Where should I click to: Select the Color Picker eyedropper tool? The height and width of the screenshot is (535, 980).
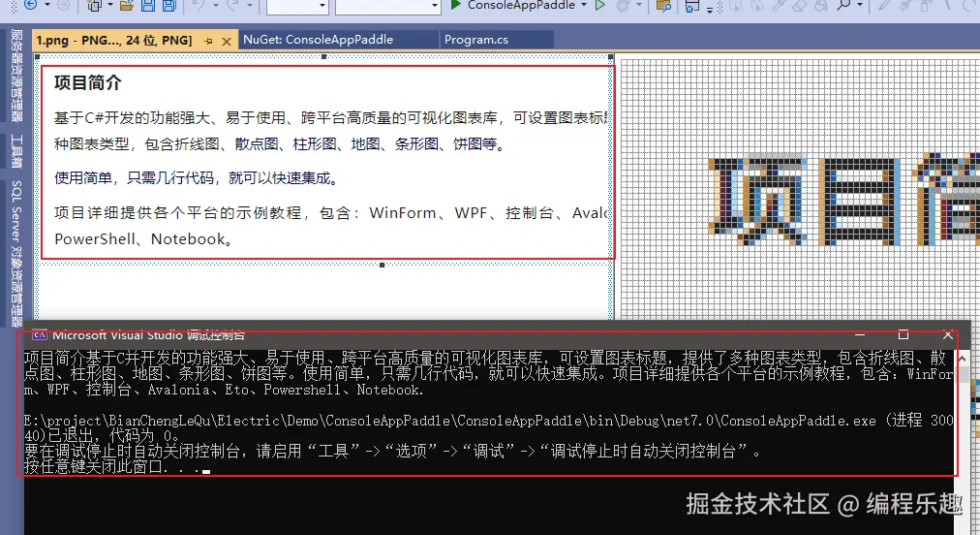(x=779, y=6)
